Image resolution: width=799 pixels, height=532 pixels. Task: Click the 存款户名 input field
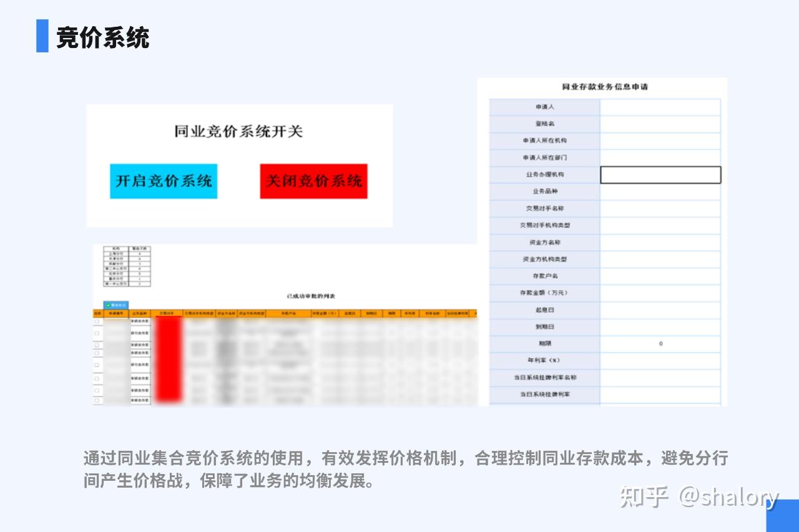(x=660, y=276)
